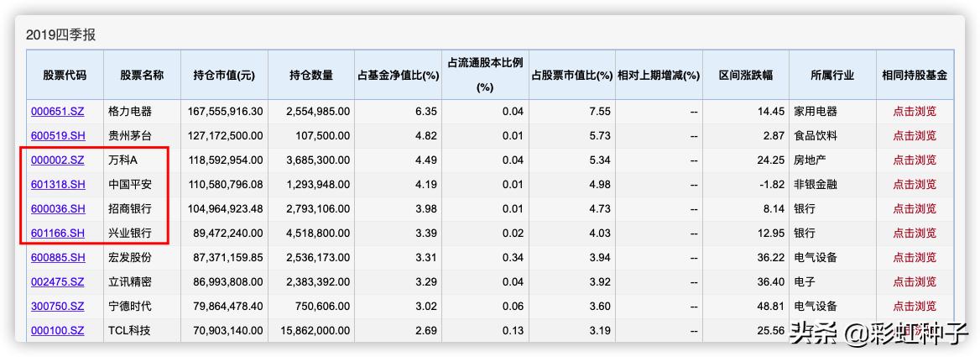Open stock code link 601318.SH
980x357 pixels.
[58, 185]
